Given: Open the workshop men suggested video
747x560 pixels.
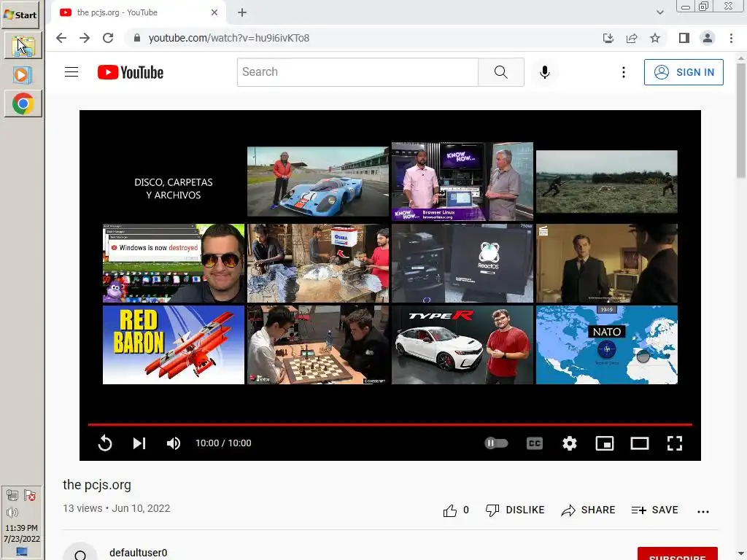Looking at the screenshot, I should 318,263.
